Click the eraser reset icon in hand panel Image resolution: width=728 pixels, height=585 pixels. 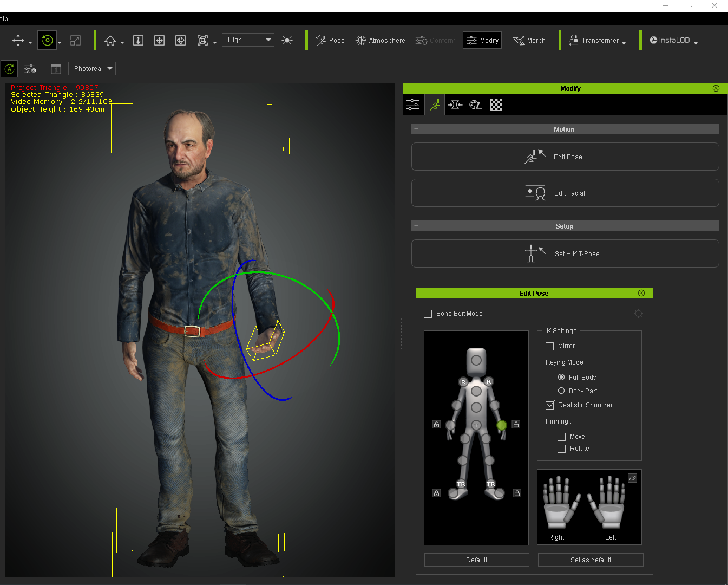pyautogui.click(x=632, y=478)
